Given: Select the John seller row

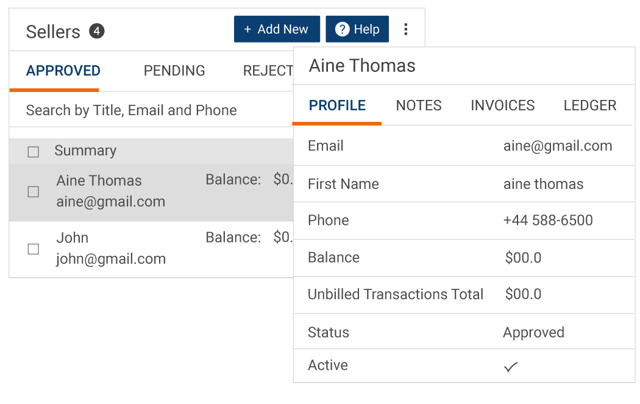Looking at the screenshot, I should pyautogui.click(x=110, y=249).
